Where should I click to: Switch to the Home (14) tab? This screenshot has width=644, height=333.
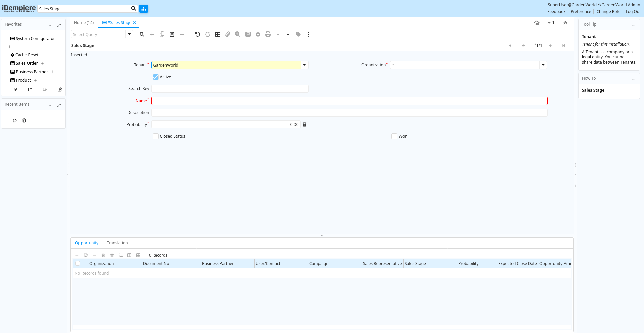[x=84, y=23]
